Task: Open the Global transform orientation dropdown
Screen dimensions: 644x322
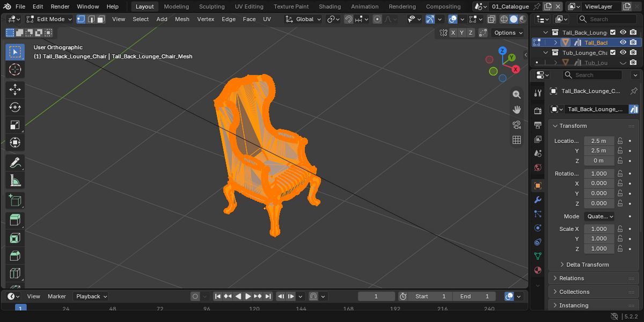Action: coord(304,19)
